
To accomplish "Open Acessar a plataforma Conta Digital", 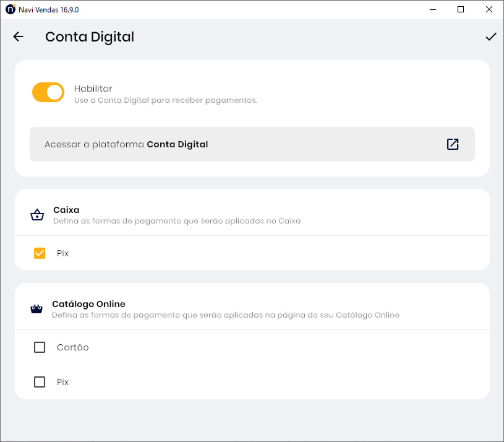I will (x=252, y=144).
